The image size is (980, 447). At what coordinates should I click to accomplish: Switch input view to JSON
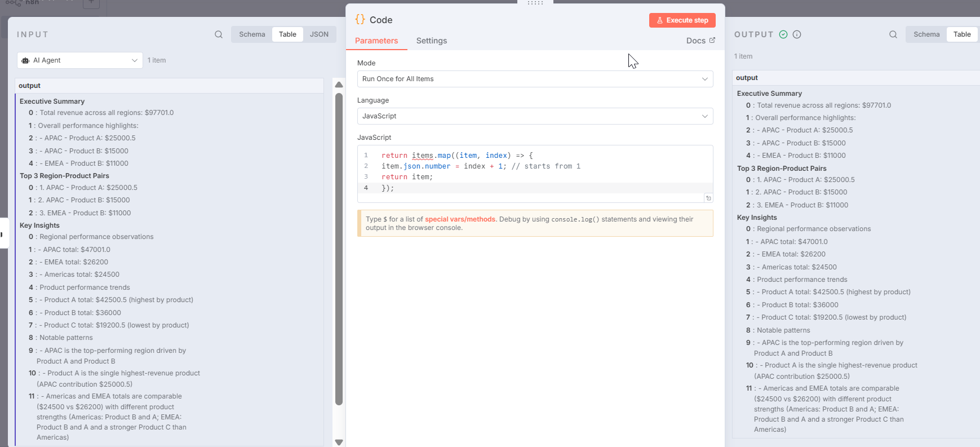click(x=319, y=34)
